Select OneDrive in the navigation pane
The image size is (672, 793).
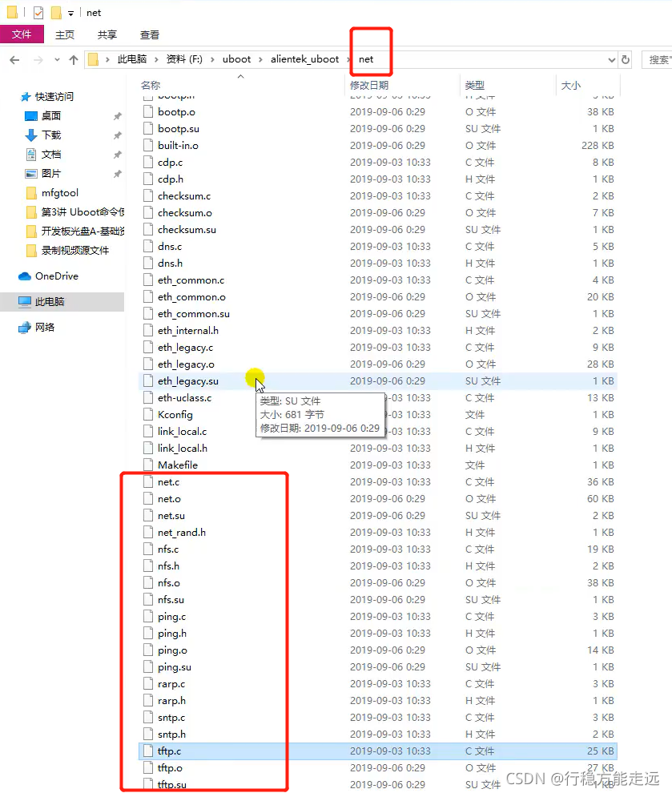(57, 276)
